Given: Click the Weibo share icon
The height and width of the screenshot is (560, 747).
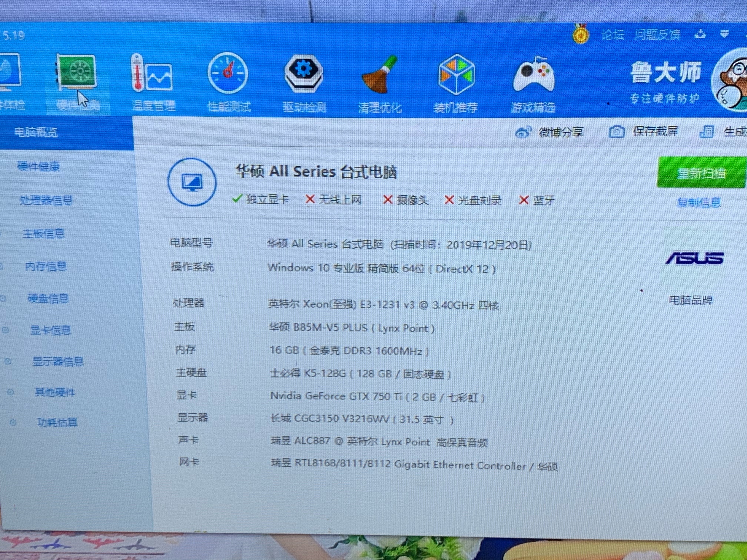Looking at the screenshot, I should tap(523, 132).
